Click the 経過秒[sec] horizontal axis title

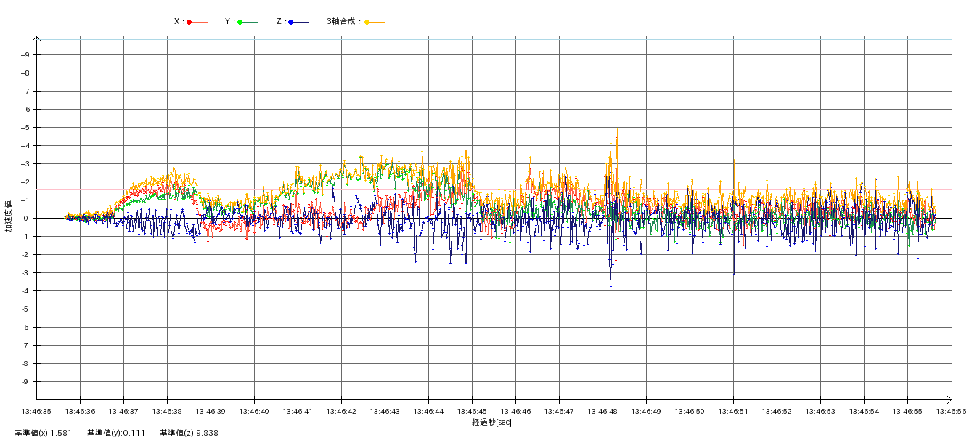pyautogui.click(x=491, y=422)
